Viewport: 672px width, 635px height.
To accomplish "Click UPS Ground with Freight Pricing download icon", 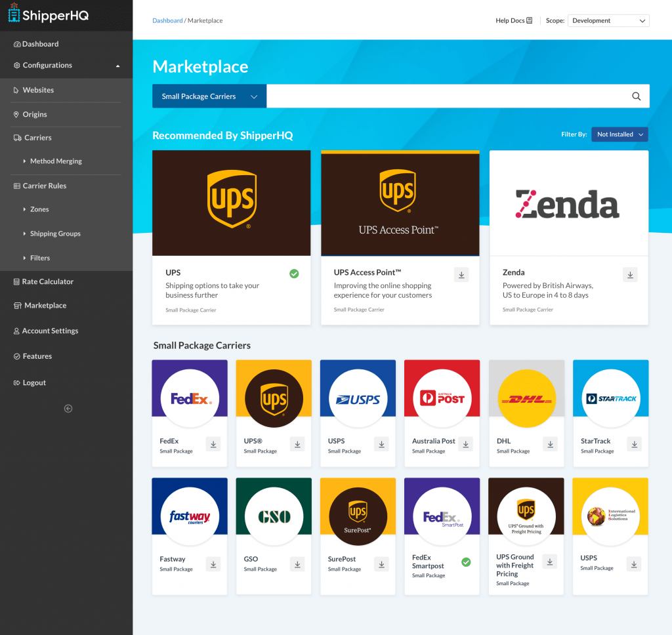I will click(x=549, y=562).
